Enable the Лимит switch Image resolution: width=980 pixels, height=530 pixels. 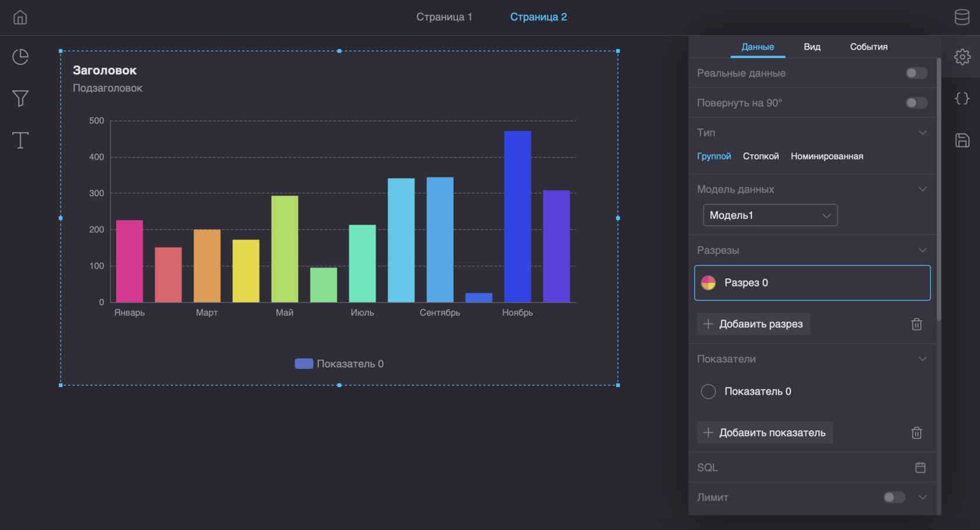coord(894,497)
